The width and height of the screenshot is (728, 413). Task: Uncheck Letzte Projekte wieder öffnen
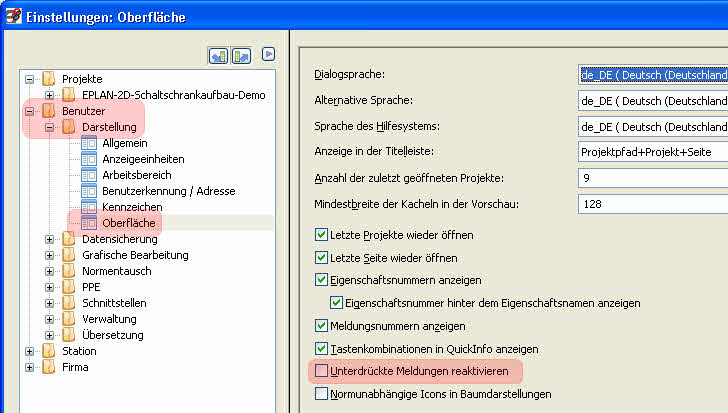pyautogui.click(x=321, y=234)
